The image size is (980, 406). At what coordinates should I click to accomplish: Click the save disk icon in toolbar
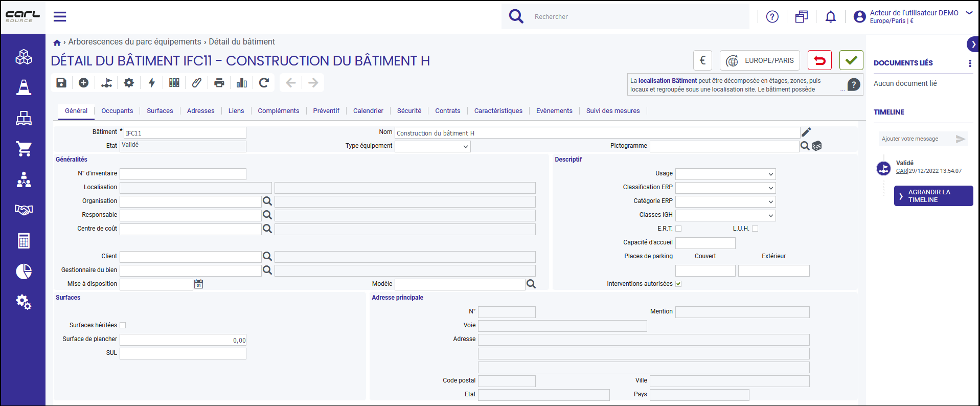[x=61, y=83]
